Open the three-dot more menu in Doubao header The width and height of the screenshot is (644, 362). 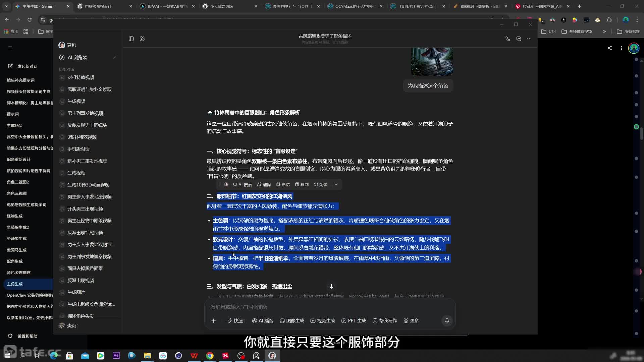529,39
